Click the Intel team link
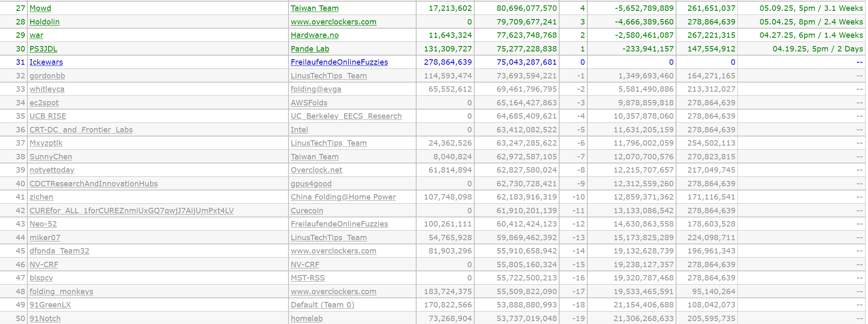868x324 pixels. (x=299, y=130)
